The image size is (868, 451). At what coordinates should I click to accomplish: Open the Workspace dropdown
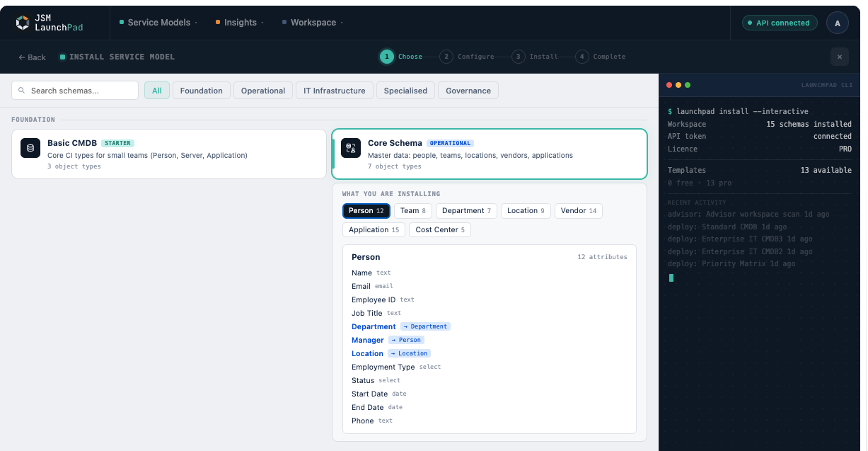pos(311,22)
